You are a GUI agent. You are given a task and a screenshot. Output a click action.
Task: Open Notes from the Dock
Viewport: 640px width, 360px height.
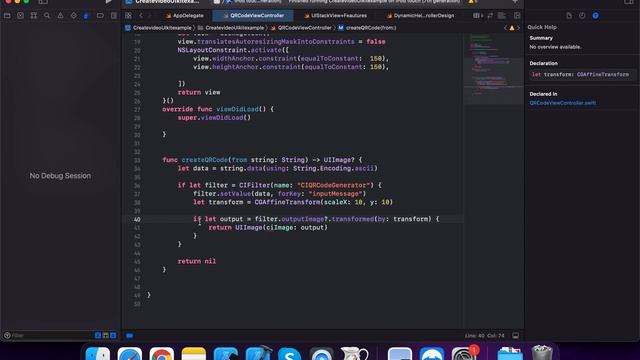tap(194, 354)
